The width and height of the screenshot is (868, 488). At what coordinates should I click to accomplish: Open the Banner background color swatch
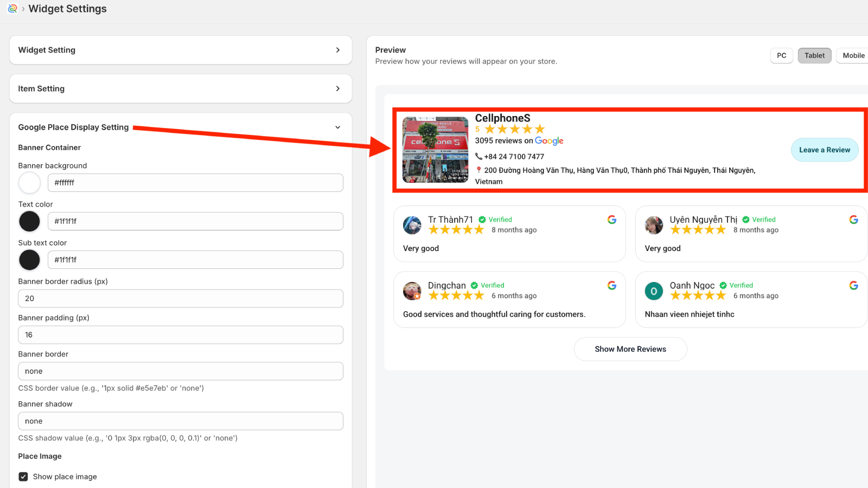[x=29, y=183]
